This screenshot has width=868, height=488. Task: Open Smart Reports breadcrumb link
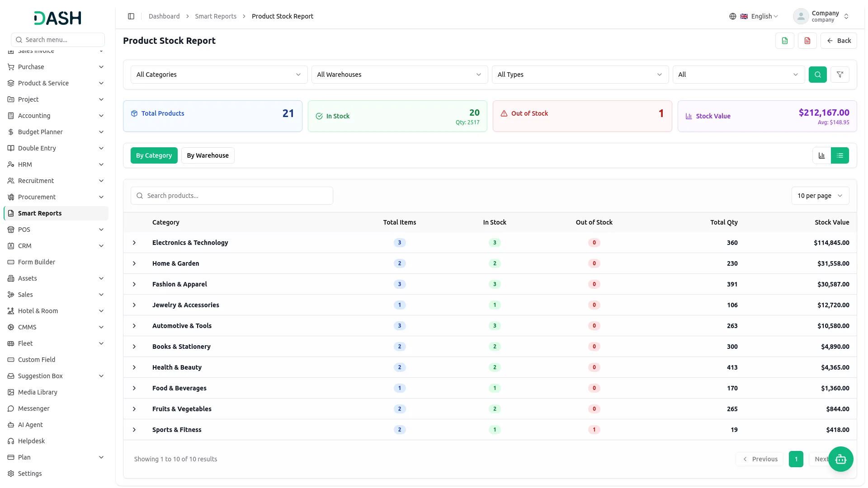[x=216, y=16]
